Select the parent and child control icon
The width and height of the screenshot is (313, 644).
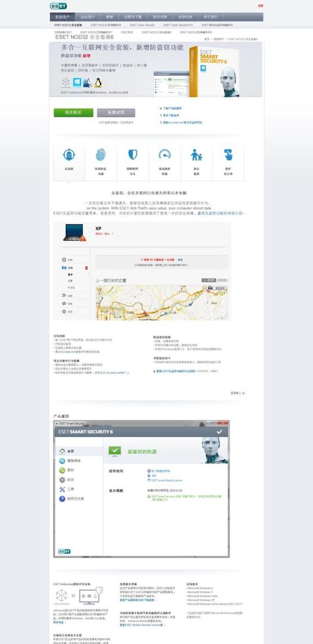(x=196, y=154)
